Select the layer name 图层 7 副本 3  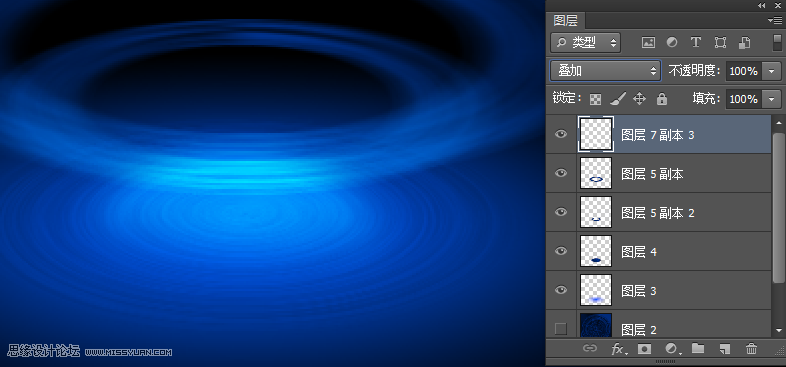(x=658, y=135)
